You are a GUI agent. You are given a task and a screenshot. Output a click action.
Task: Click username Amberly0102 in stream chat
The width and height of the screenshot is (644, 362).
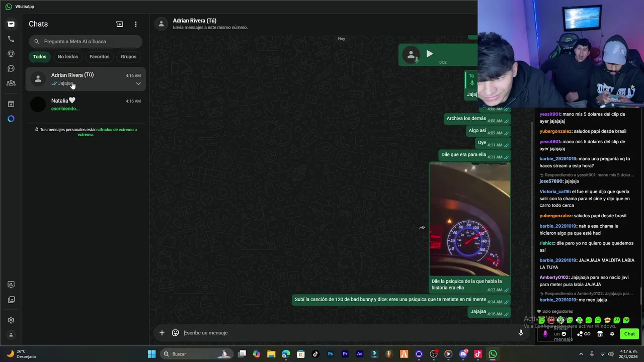[554, 278]
